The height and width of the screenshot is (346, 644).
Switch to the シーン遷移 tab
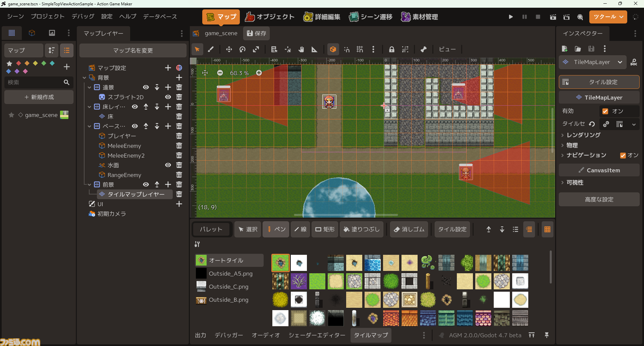[x=371, y=17]
